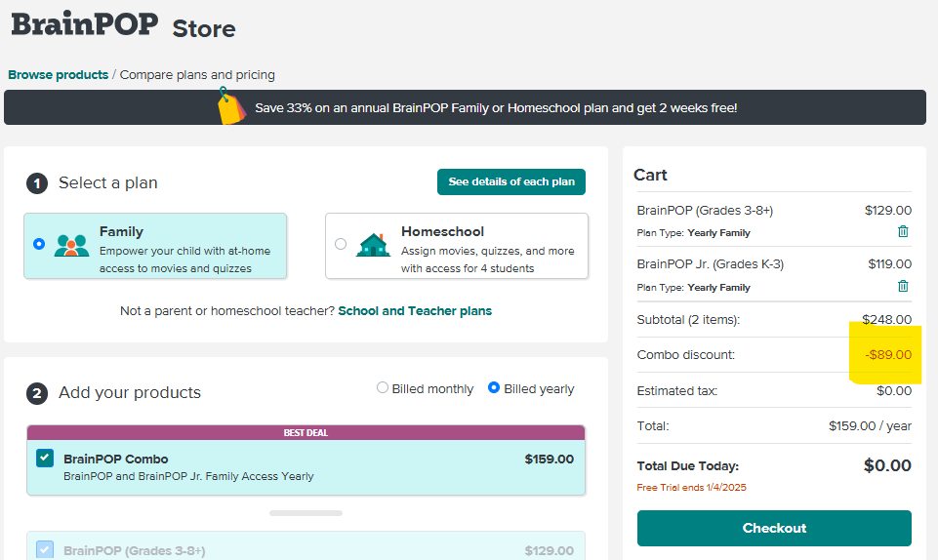Click the Select a plan step heading
This screenshot has height=560, width=938.
point(107,182)
